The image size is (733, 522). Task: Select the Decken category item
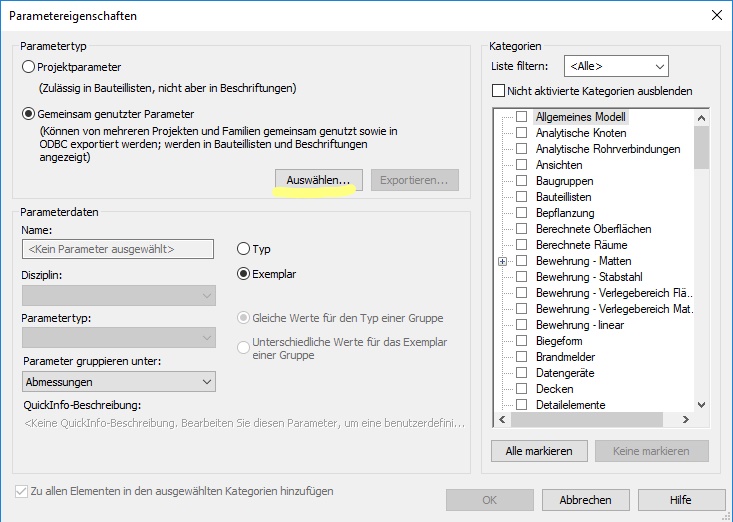(554, 389)
